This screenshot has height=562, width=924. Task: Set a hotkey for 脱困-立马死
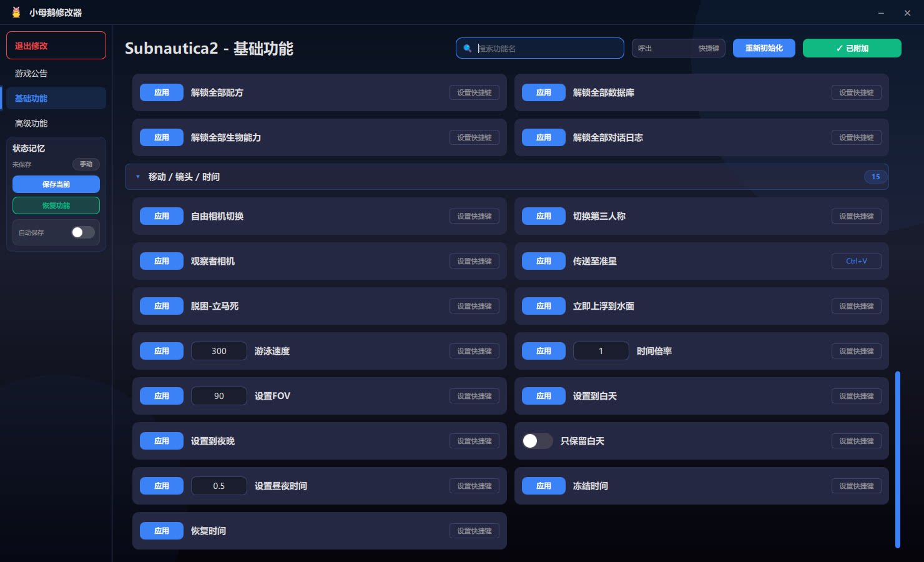474,306
